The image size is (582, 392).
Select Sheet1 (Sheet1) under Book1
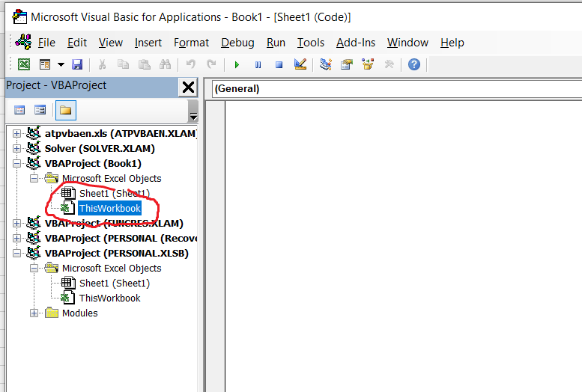tap(115, 193)
